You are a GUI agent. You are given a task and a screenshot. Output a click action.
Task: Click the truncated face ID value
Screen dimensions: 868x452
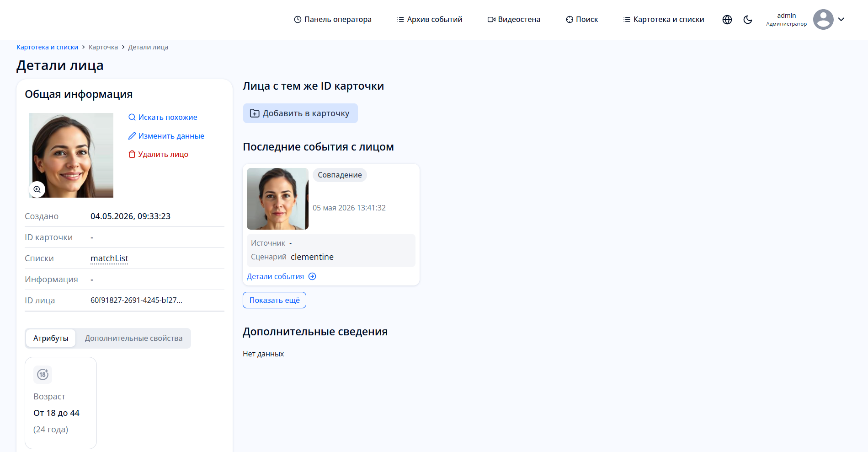[x=136, y=301]
